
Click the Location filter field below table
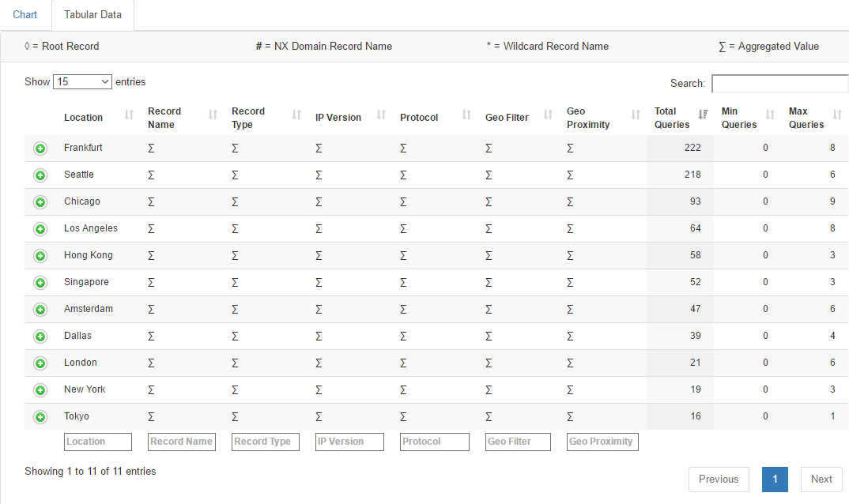click(x=97, y=442)
